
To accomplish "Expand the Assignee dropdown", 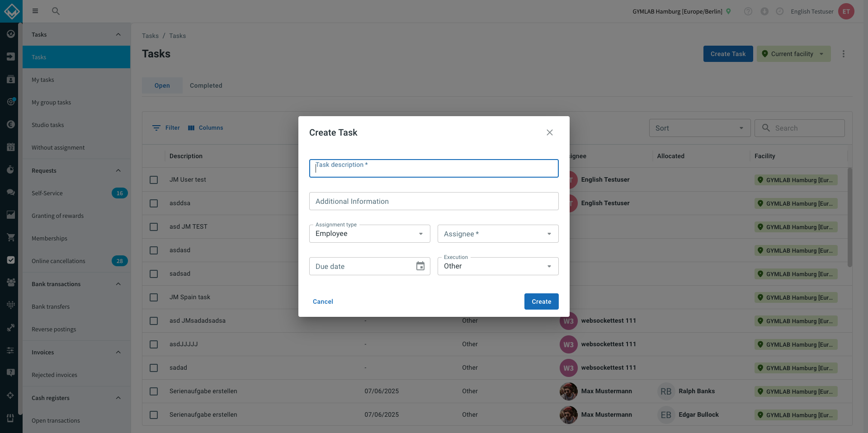I will 498,234.
